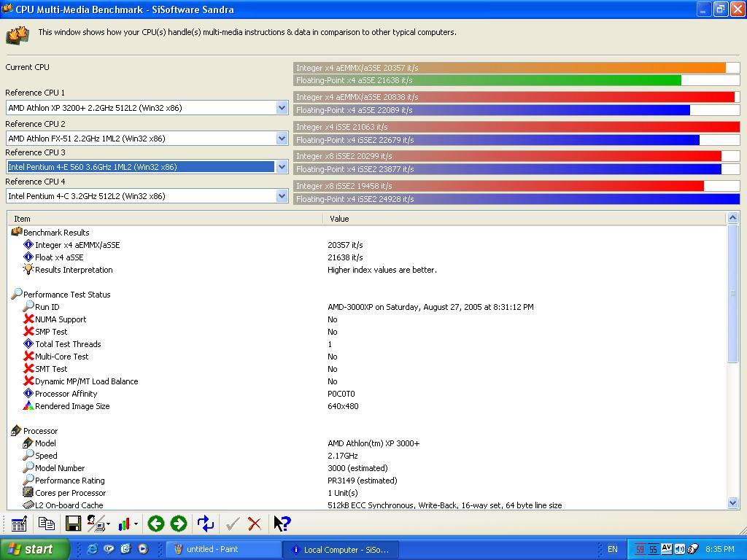Open the options table icon in the bottom toolbar
747x560 pixels.
coord(19,524)
